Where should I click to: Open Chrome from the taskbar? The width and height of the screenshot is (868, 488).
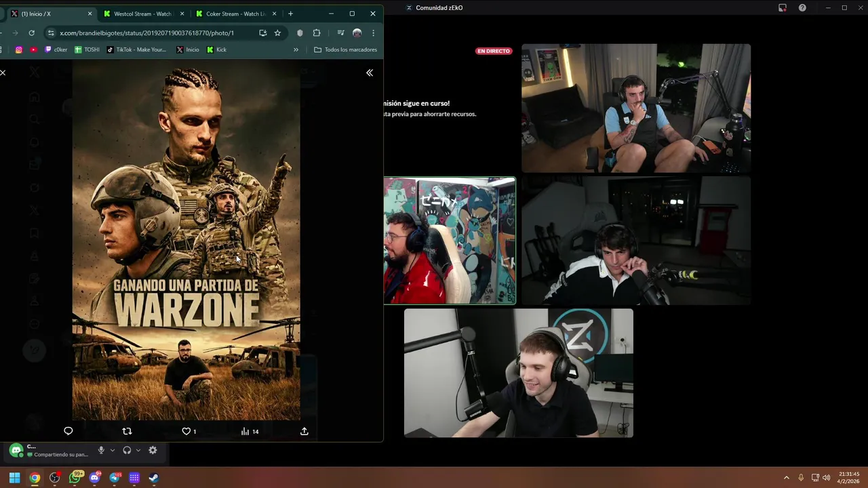pyautogui.click(x=35, y=478)
